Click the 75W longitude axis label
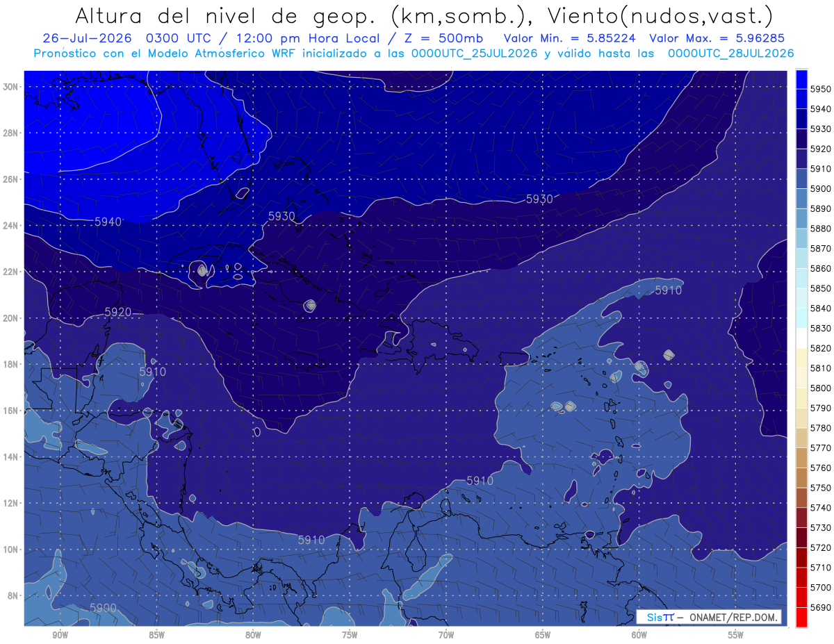This screenshot has height=644, width=834. [x=350, y=635]
